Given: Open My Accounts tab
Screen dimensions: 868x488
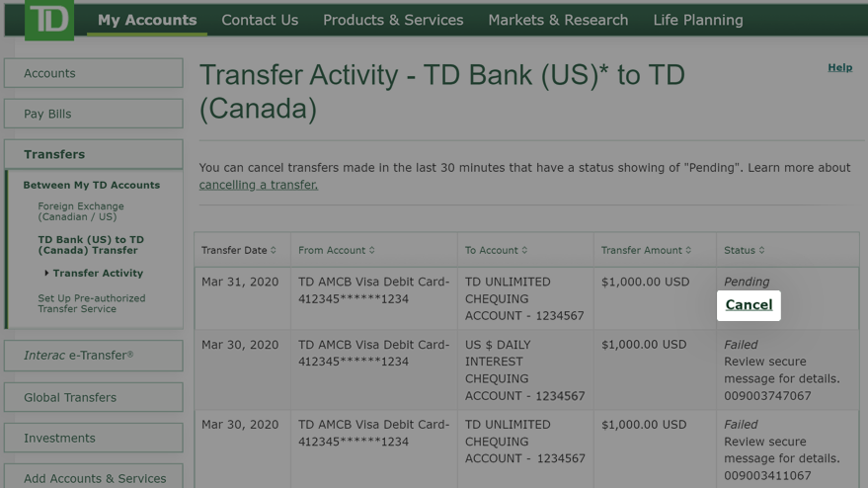Looking at the screenshot, I should pos(147,20).
